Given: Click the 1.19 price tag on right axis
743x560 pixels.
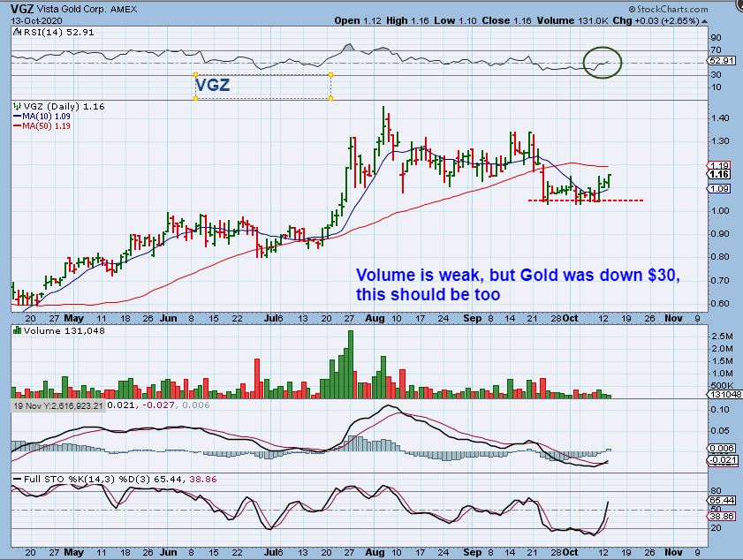Looking at the screenshot, I should 720,165.
